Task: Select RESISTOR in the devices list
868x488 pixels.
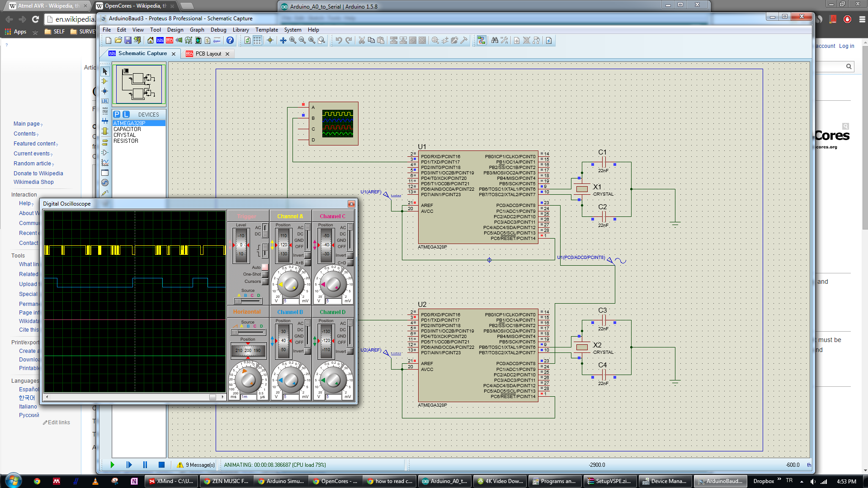Action: tap(126, 141)
